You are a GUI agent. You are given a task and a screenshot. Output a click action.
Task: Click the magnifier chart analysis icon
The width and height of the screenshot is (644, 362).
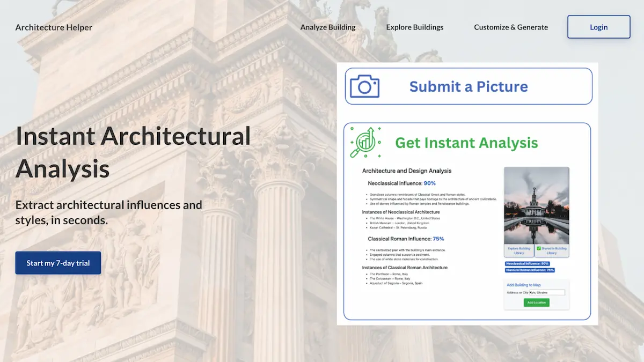tap(365, 143)
